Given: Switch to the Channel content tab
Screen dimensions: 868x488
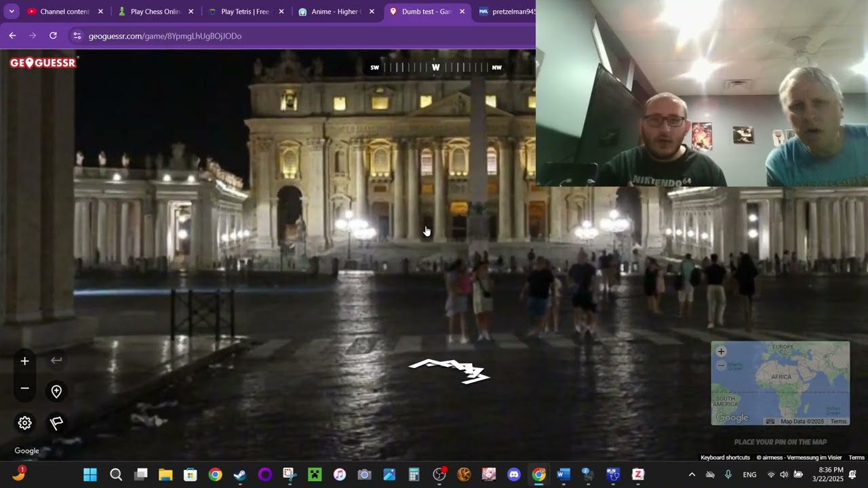Looking at the screenshot, I should click(x=65, y=12).
